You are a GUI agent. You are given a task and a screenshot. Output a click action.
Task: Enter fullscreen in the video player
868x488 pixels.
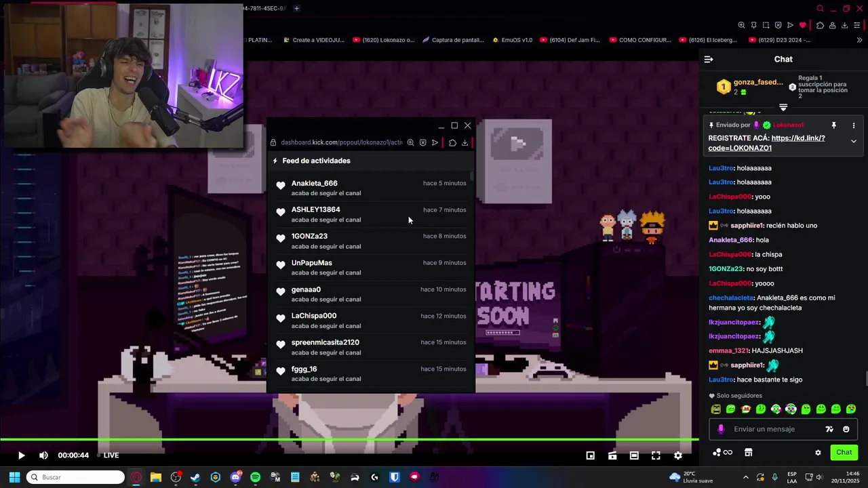(x=656, y=455)
